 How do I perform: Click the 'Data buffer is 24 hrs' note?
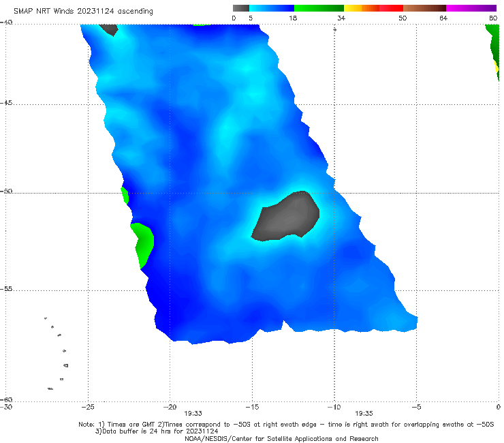pyautogui.click(x=157, y=431)
